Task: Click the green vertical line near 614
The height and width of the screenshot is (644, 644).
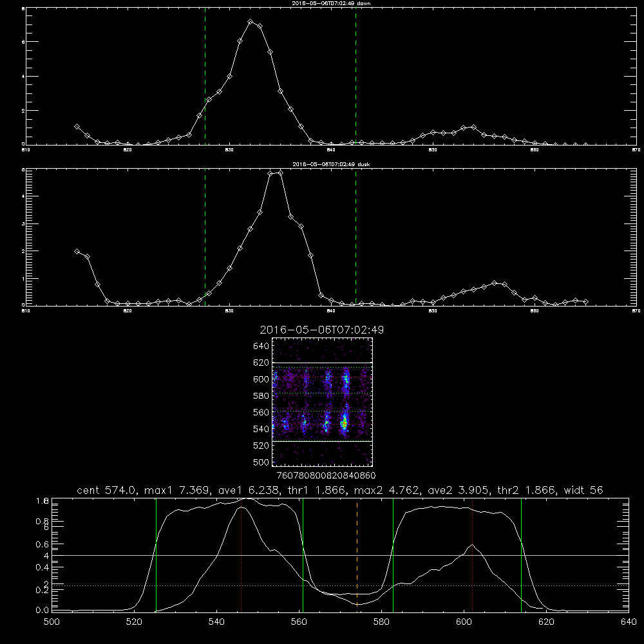Action: (x=521, y=554)
